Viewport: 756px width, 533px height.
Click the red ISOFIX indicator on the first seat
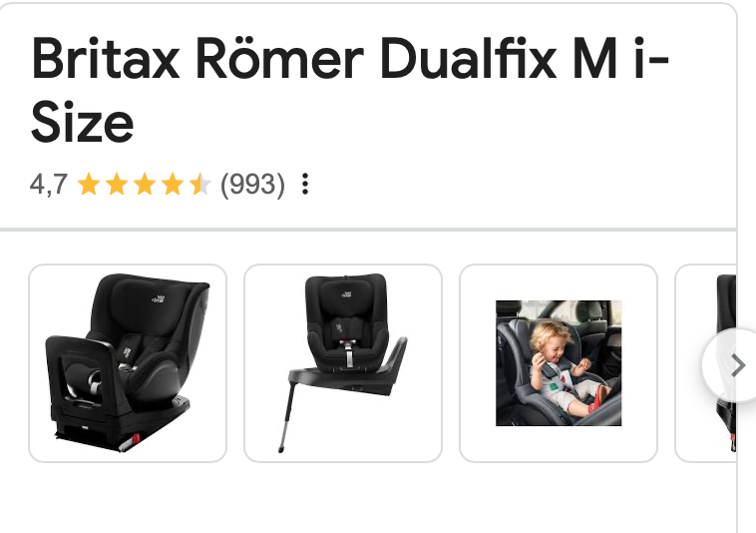[136, 440]
